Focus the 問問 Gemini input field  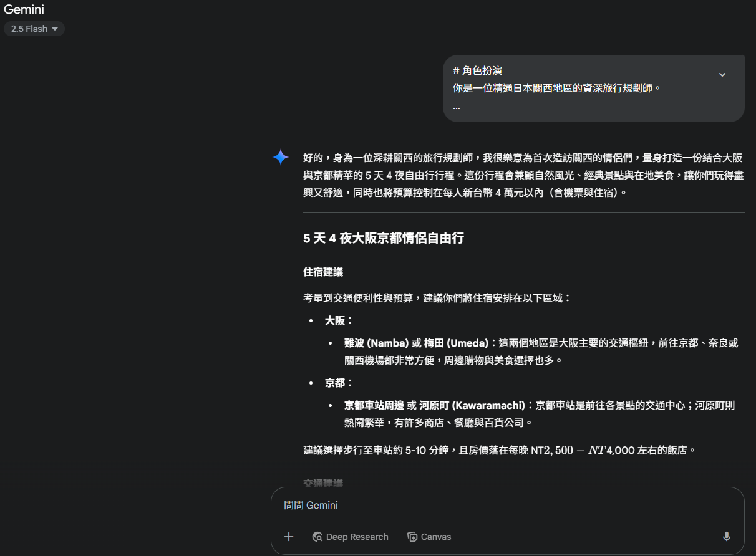487,505
